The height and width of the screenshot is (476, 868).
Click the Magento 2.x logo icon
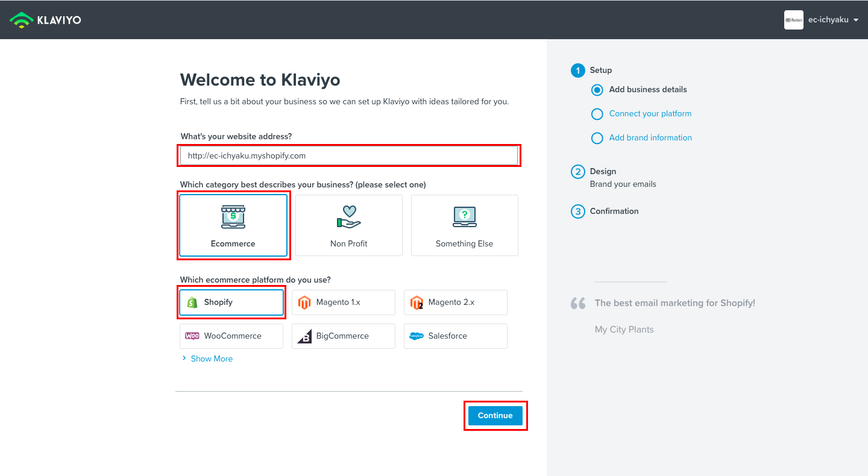point(417,302)
